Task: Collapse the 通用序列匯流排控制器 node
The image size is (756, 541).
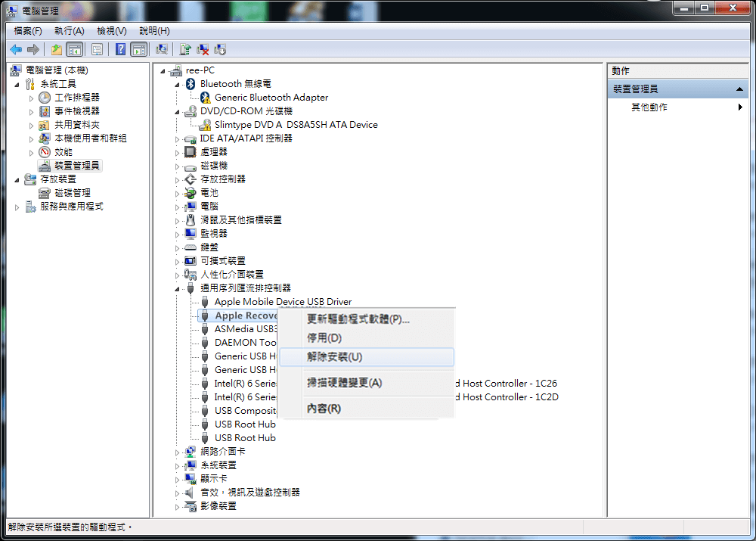Action: click(x=178, y=288)
